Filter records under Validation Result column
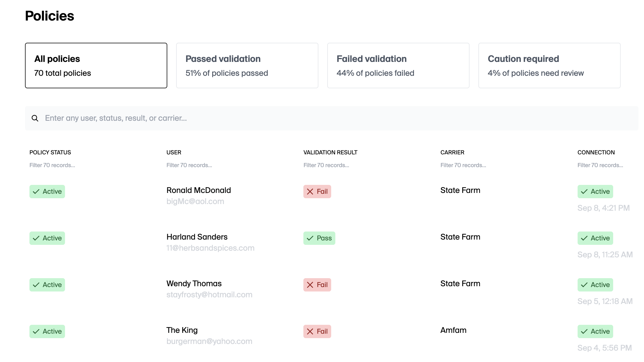Image resolution: width=644 pixels, height=362 pixels. [x=326, y=165]
